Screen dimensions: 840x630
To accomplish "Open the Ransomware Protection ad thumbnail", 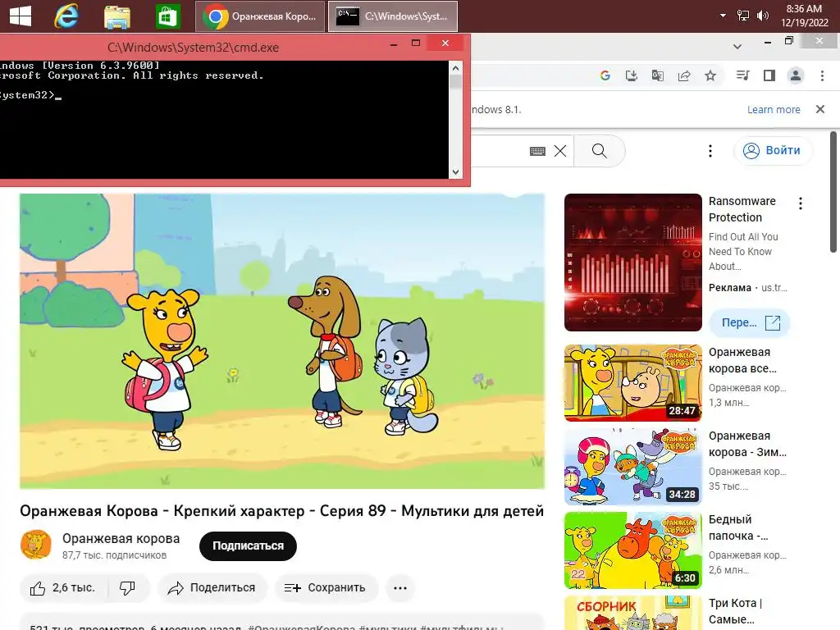I will click(x=632, y=262).
